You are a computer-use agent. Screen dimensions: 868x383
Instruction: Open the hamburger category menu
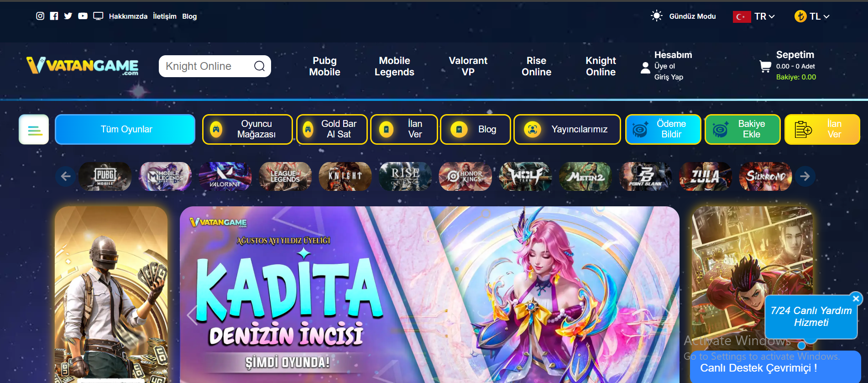coord(34,130)
